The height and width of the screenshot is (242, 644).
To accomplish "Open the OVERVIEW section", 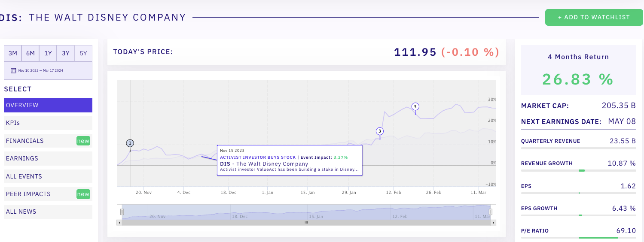I will coord(48,105).
